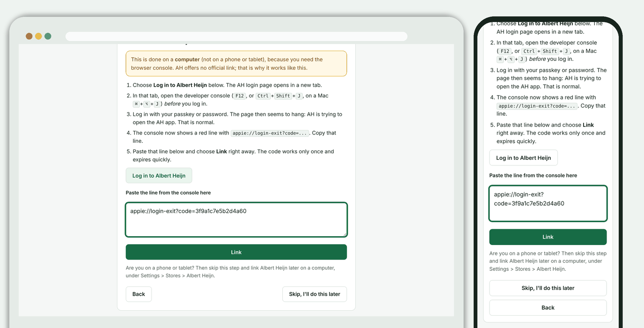Click the textarea resize handle in desktop view

344,234
